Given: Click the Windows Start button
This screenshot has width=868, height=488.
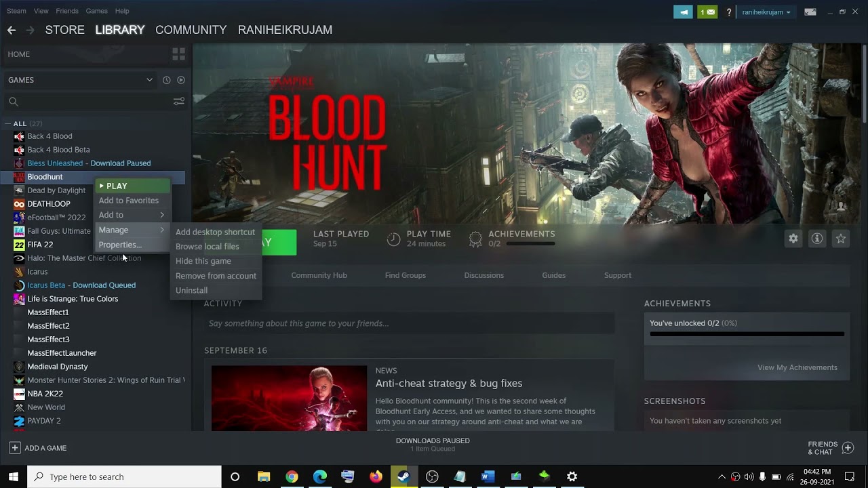Looking at the screenshot, I should point(13,476).
